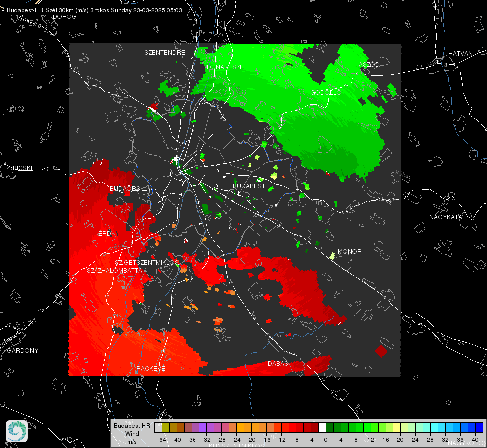Click the Wind label in the legend
The width and height of the screenshot is (487, 448).
coord(132,434)
